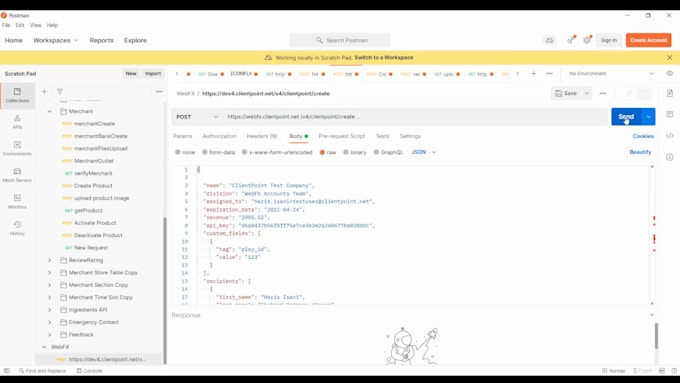680x383 pixels.
Task: Open tab options ellipsis next to plus
Action: click(x=549, y=74)
